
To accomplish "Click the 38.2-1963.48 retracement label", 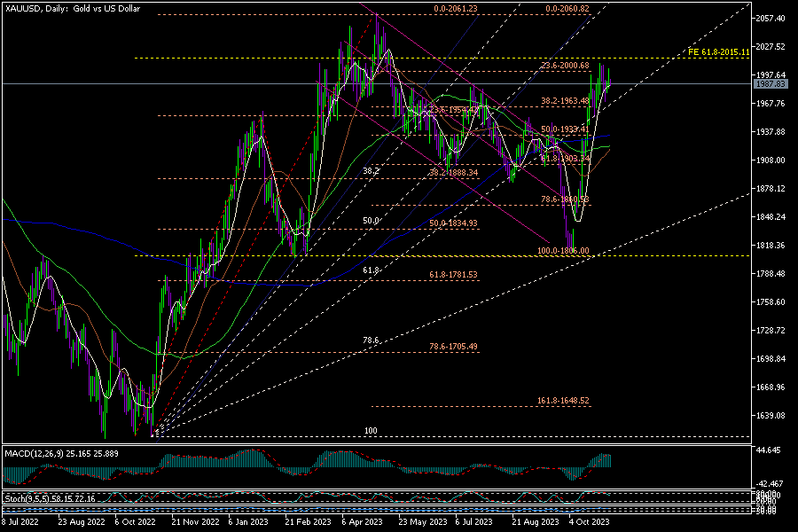I will [565, 100].
